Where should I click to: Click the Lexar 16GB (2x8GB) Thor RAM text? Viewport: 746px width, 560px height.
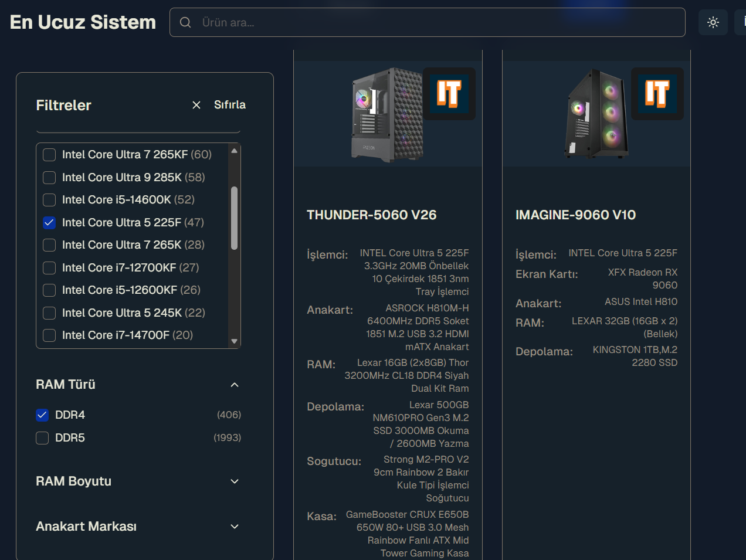(406, 376)
